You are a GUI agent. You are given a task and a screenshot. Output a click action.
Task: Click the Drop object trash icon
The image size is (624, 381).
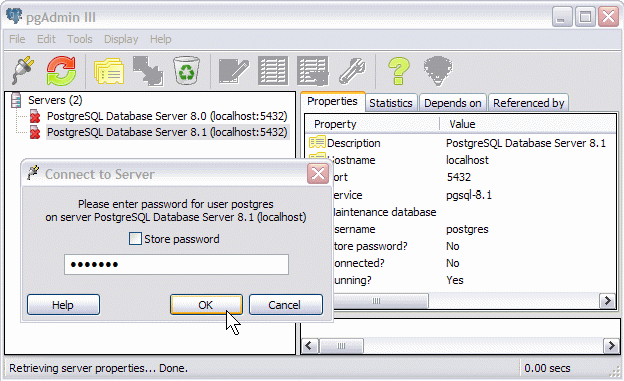coord(186,70)
